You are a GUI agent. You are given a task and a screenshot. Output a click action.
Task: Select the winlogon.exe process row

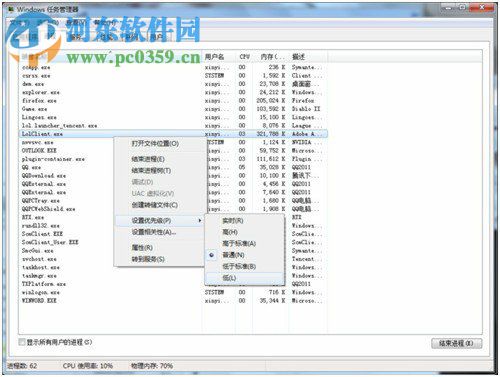click(x=173, y=292)
